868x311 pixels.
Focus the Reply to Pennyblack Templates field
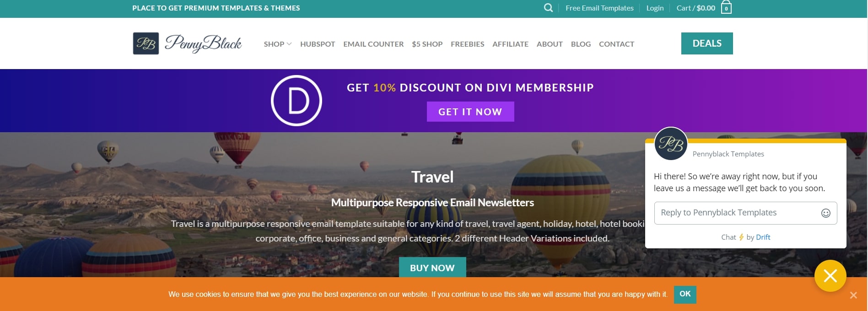(x=737, y=213)
